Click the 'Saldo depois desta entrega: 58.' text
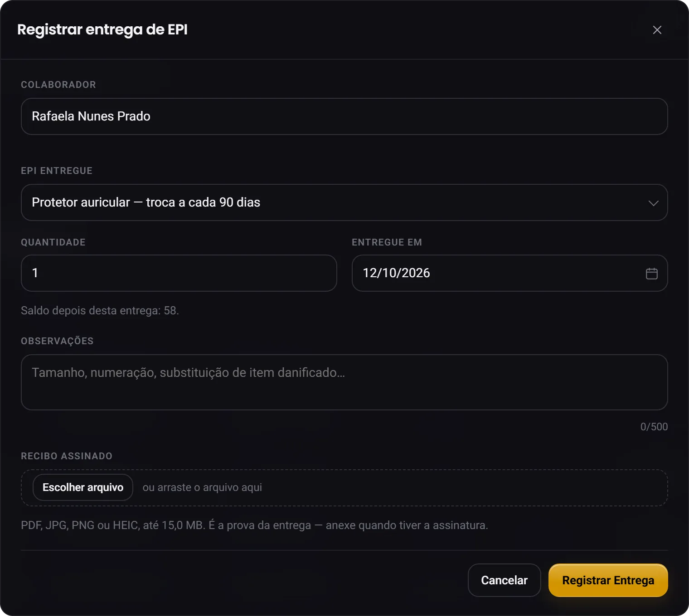Image resolution: width=689 pixels, height=616 pixels. 100,311
